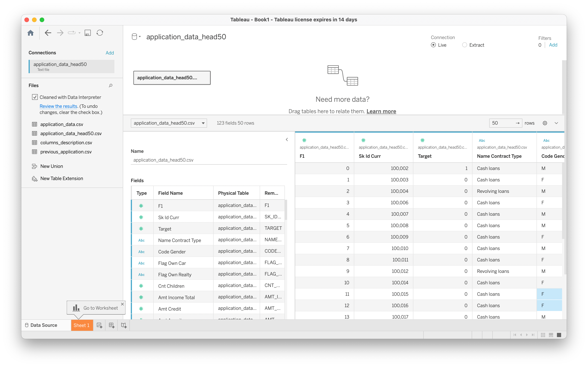Click the save workbook icon
The height and width of the screenshot is (367, 588).
point(88,33)
